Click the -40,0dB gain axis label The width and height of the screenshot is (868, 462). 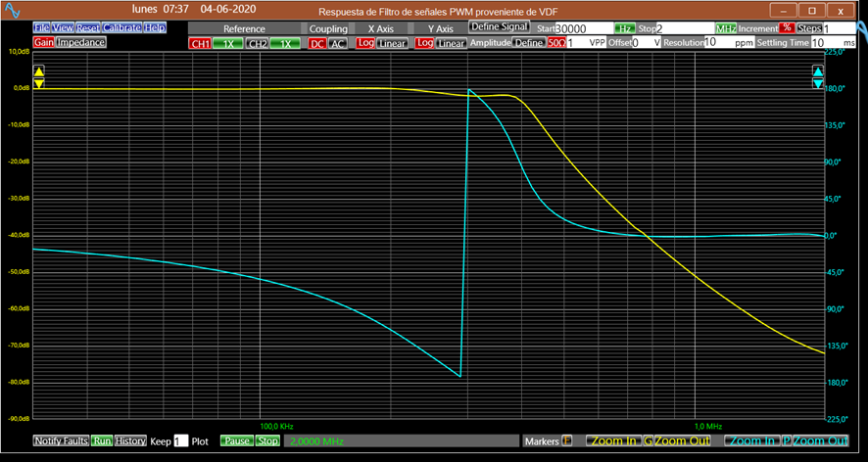tap(20, 235)
